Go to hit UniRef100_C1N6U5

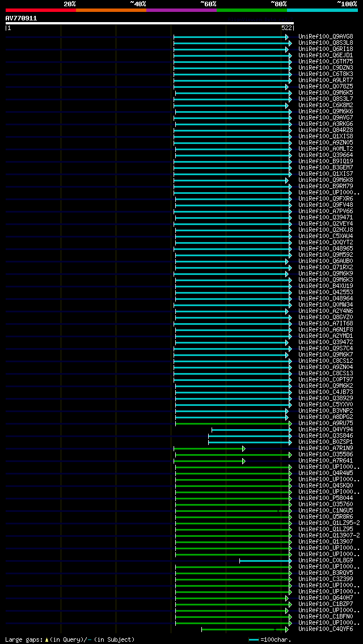pos(326,510)
